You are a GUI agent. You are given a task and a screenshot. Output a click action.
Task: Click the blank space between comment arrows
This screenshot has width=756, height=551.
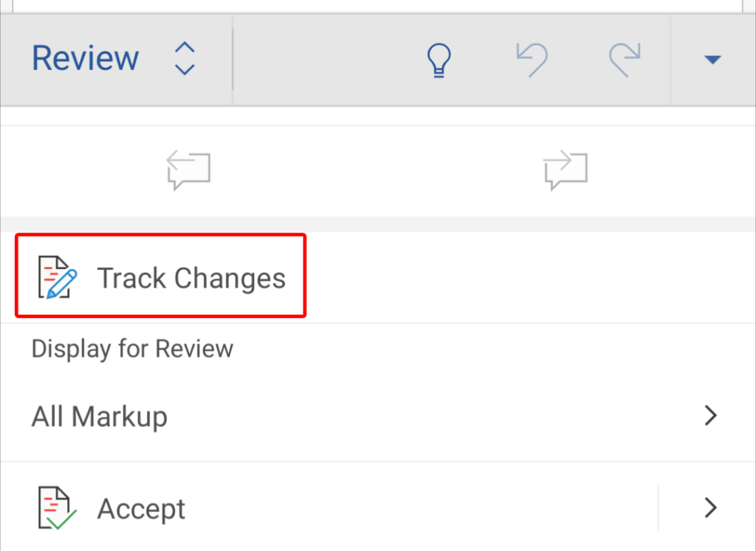pos(377,170)
